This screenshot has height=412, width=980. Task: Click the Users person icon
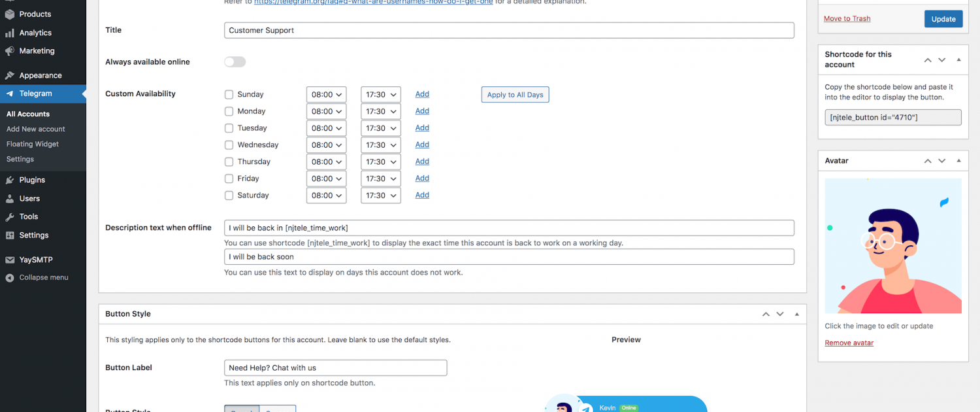10,198
